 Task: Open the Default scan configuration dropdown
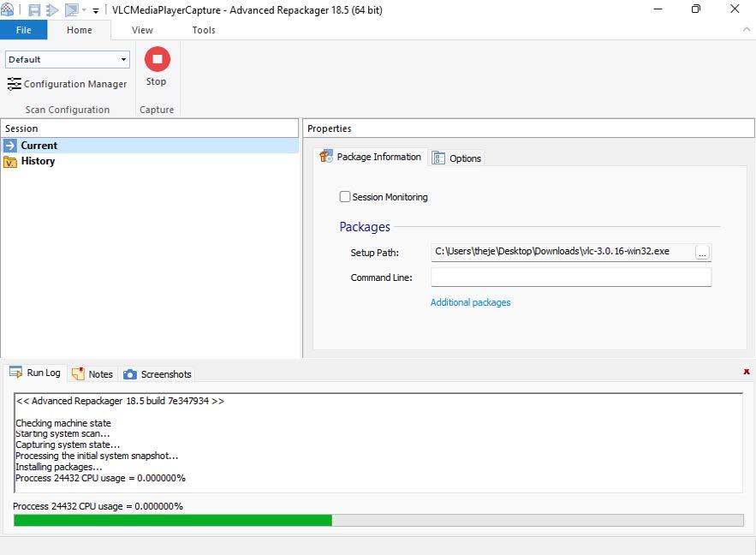pyautogui.click(x=68, y=59)
